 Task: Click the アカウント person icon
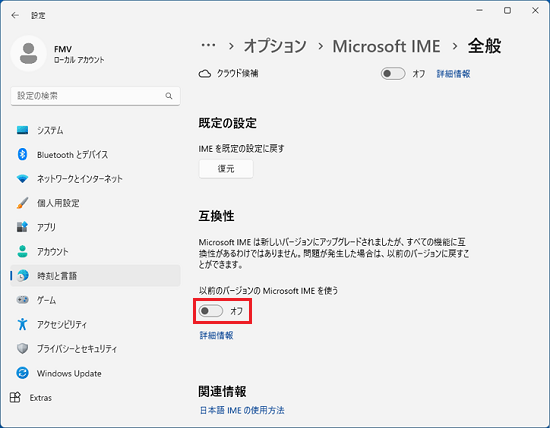(22, 251)
